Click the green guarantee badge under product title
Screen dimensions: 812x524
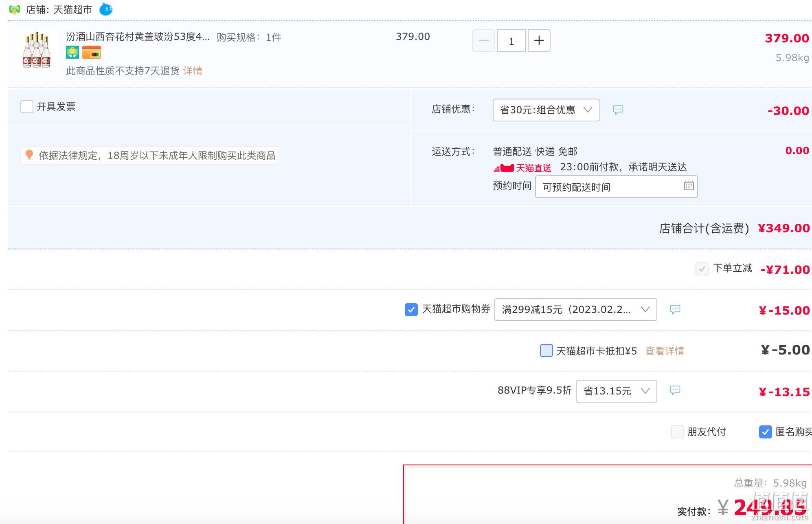[72, 52]
